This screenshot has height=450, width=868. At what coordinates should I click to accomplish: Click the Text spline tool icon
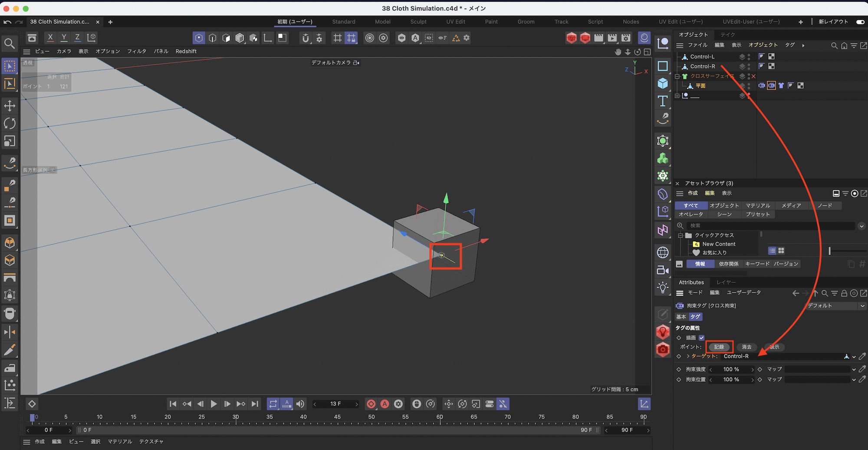pos(663,101)
